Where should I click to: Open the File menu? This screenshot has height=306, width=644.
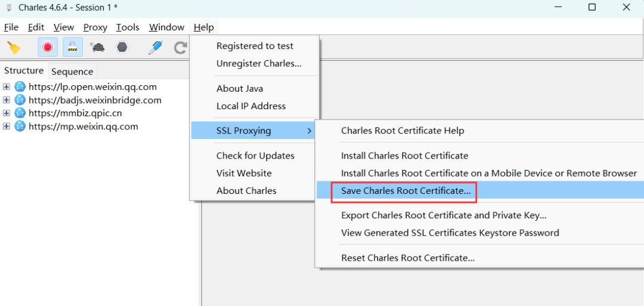click(x=11, y=27)
